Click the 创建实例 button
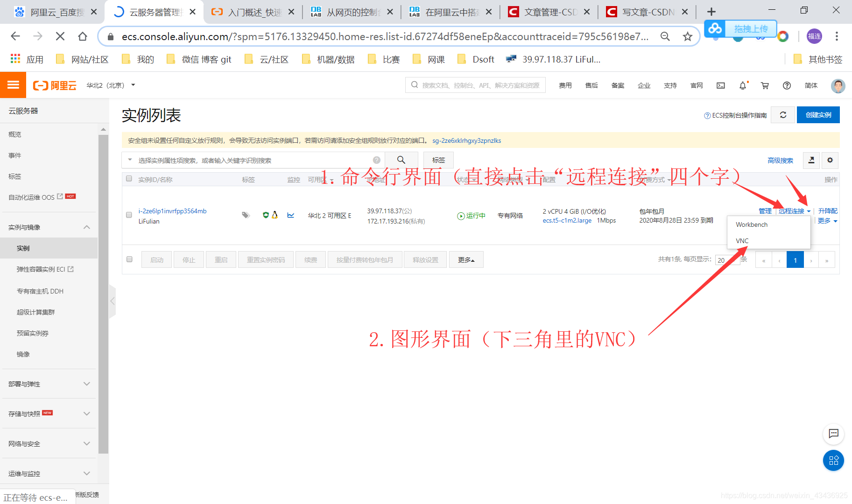 pyautogui.click(x=818, y=114)
